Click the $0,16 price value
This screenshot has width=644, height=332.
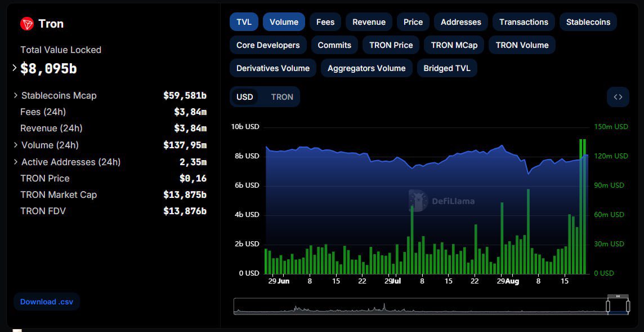193,178
